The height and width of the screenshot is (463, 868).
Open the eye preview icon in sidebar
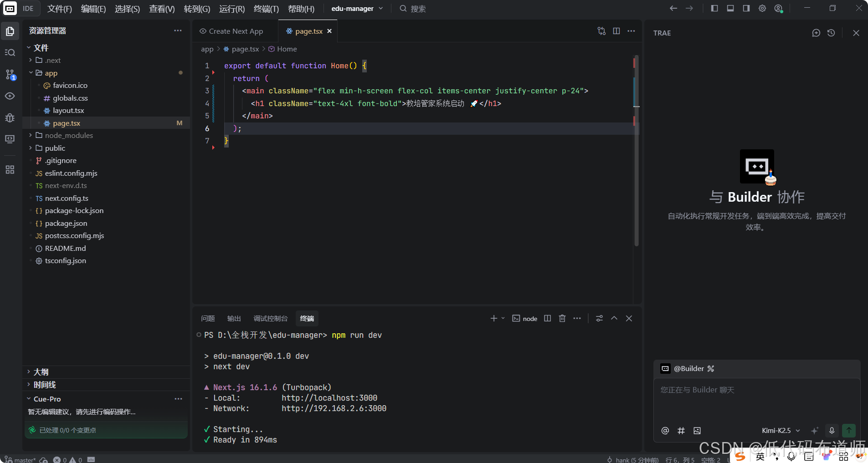pos(10,96)
